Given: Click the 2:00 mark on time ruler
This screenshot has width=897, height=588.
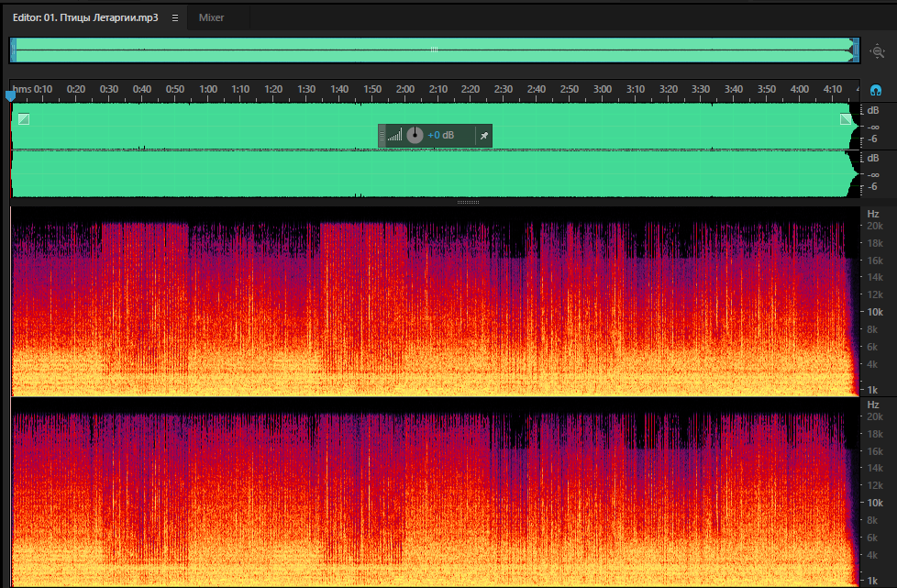Looking at the screenshot, I should [x=405, y=89].
